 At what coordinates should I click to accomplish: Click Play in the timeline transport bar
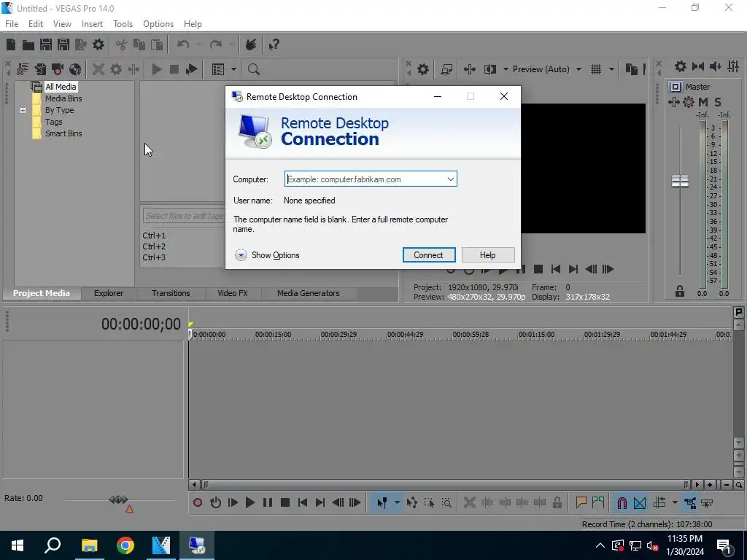[250, 502]
